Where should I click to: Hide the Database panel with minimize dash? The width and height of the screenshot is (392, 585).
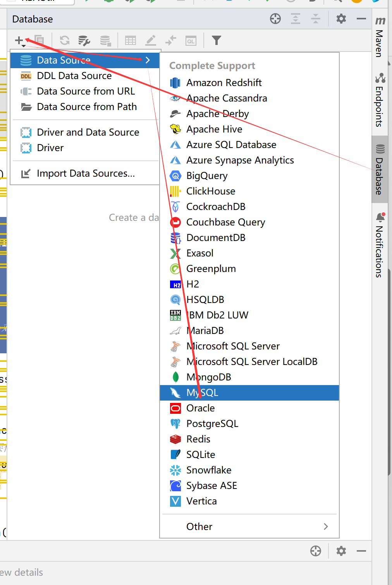tap(361, 19)
